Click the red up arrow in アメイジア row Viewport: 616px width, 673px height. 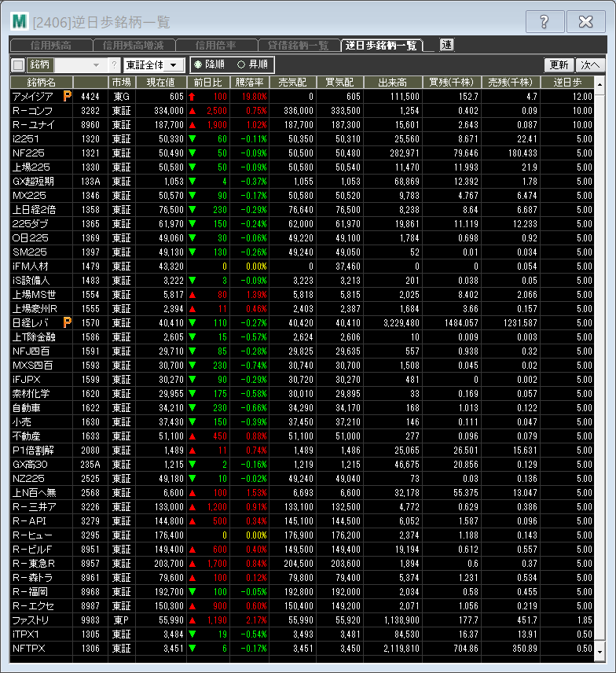click(191, 96)
